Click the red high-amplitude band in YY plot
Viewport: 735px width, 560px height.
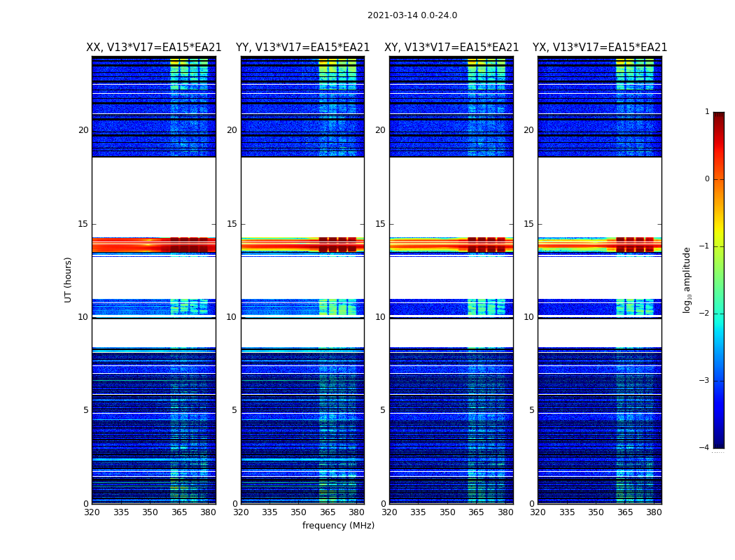(x=303, y=245)
